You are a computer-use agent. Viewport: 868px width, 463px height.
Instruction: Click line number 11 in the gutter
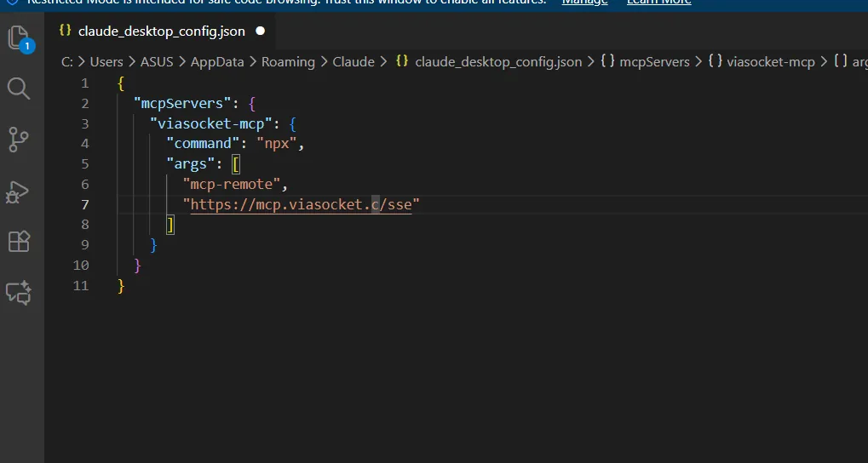point(81,285)
